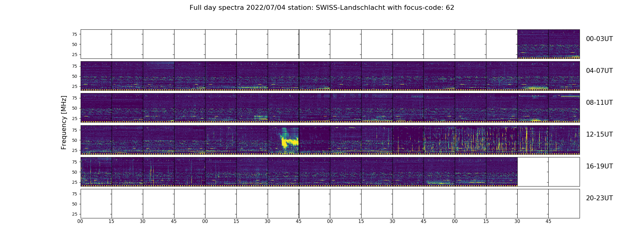Click the 75 tick of the 16-19UT row

point(74,162)
